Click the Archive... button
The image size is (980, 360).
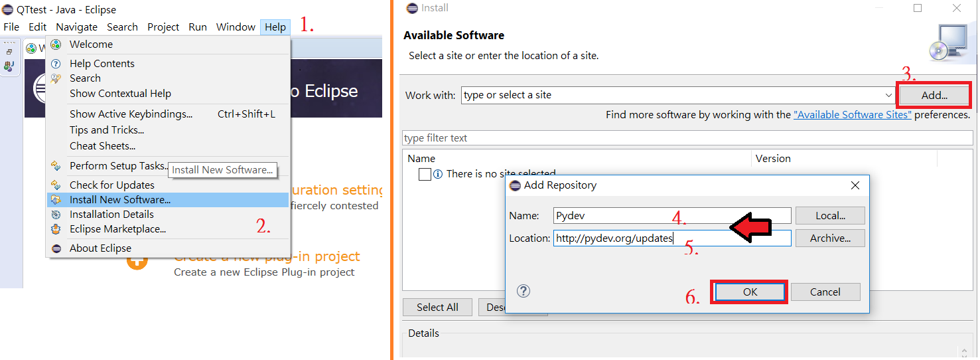point(830,238)
